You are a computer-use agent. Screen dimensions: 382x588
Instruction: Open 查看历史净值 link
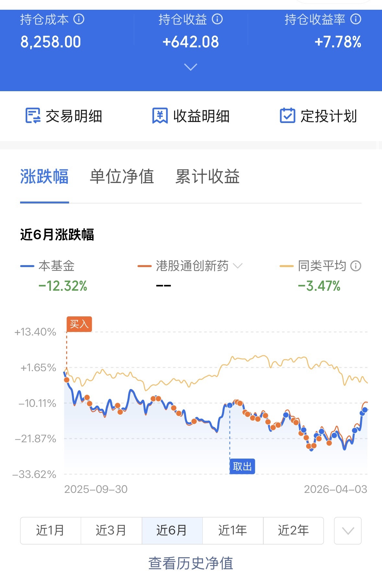191,563
